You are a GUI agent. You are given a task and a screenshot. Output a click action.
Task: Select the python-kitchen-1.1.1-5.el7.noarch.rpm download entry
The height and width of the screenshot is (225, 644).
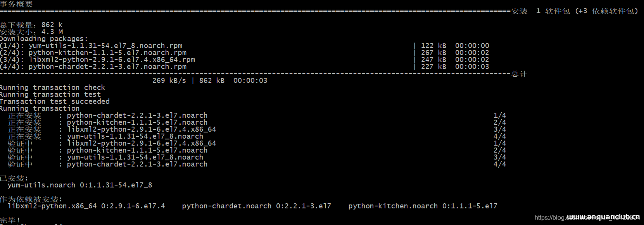click(245, 53)
